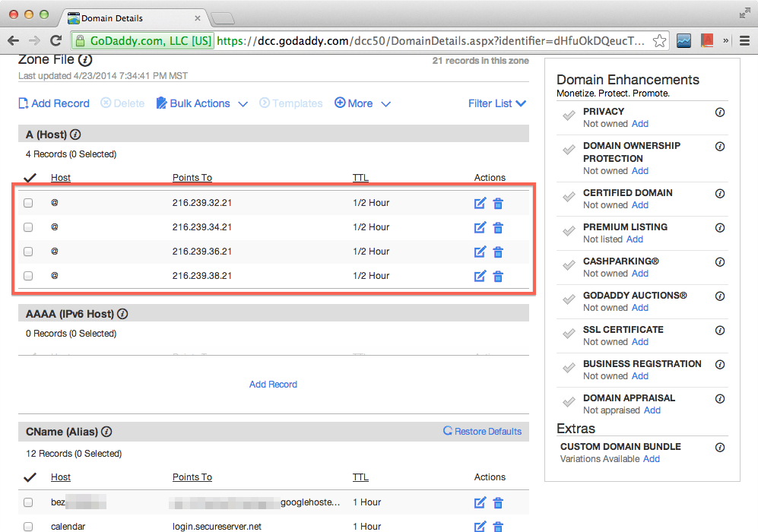The width and height of the screenshot is (758, 532).
Task: Click Restore Defaults for CName section
Action: pyautogui.click(x=482, y=431)
